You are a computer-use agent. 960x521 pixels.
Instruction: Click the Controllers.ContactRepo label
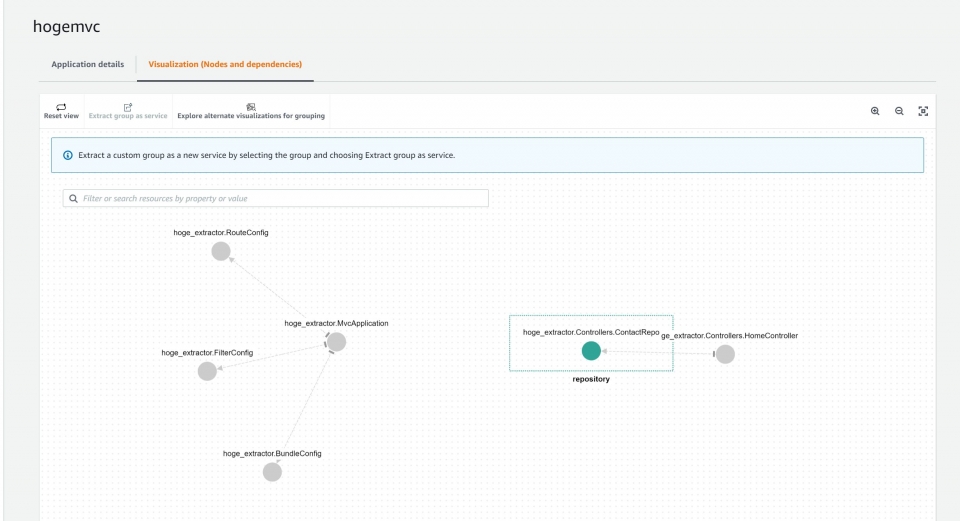click(x=591, y=332)
